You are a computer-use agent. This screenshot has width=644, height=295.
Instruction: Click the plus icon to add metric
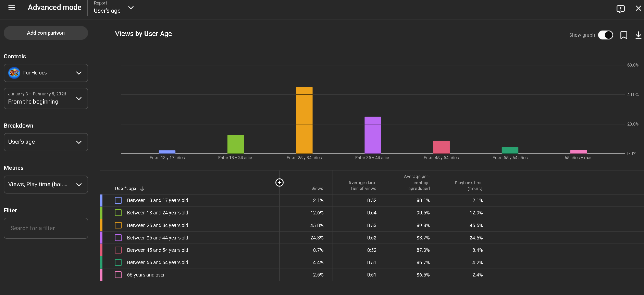[280, 182]
